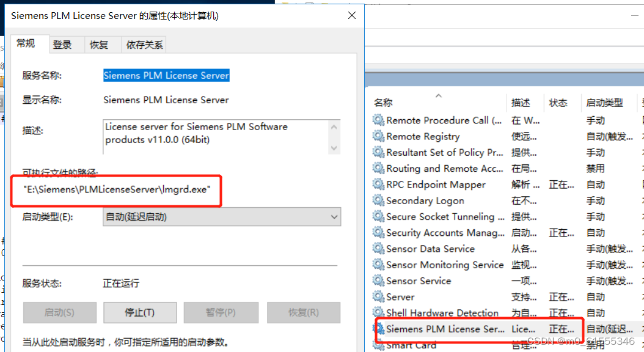The width and height of the screenshot is (644, 352).
Task: Click the Security Accounts Manager icon
Action: [x=378, y=233]
